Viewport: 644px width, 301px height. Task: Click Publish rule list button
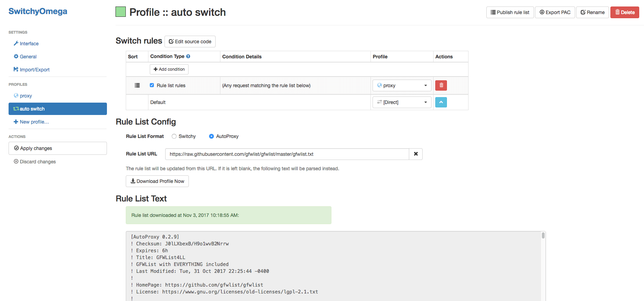(510, 12)
